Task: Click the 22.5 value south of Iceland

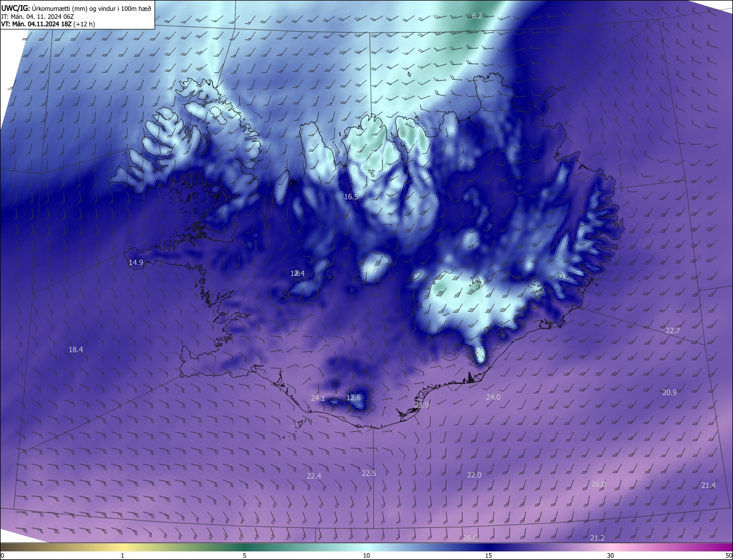Action: (x=369, y=473)
